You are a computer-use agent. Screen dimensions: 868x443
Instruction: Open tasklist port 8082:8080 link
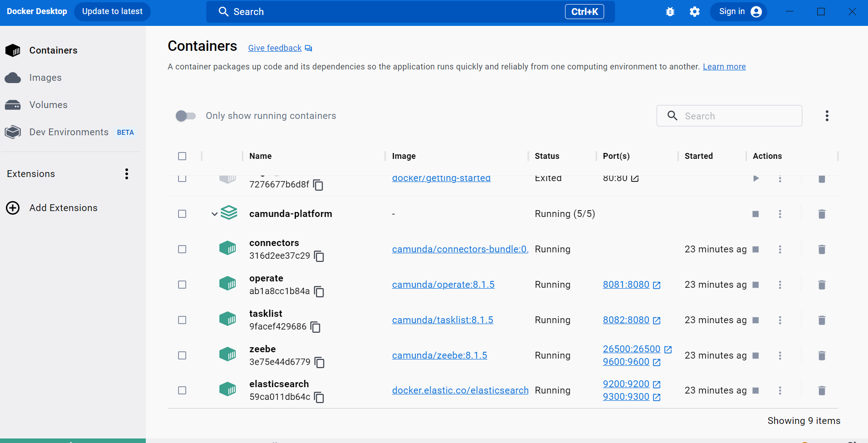[626, 320]
